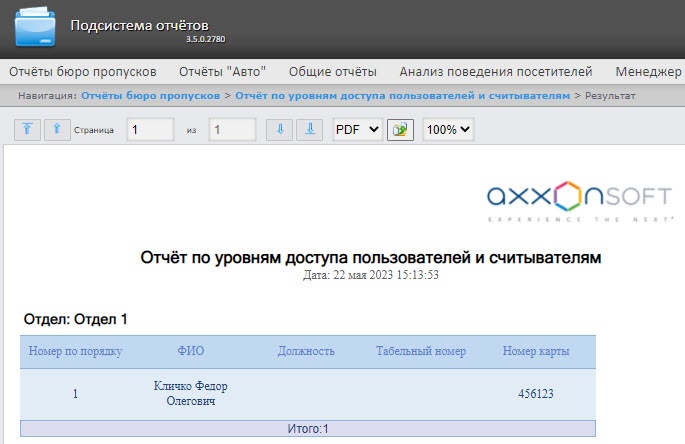The height and width of the screenshot is (444, 685).
Task: Click the Номер карты column header
Action: pos(536,351)
